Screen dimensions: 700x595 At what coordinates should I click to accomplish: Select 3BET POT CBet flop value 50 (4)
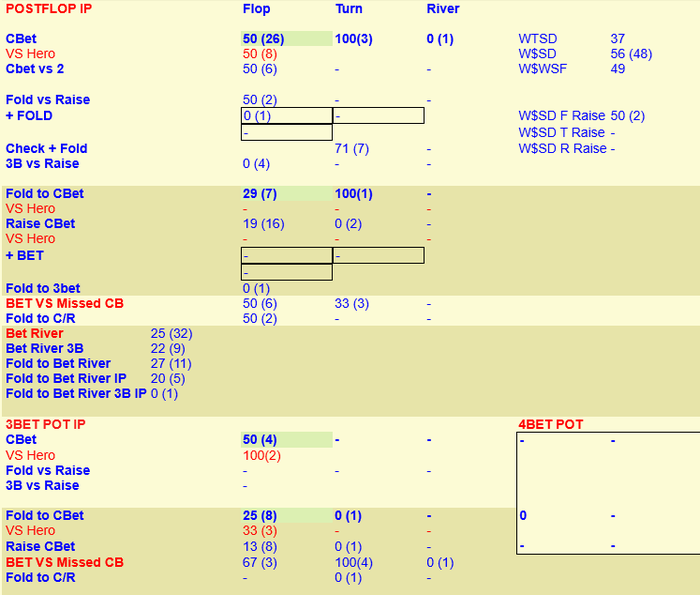pos(259,440)
